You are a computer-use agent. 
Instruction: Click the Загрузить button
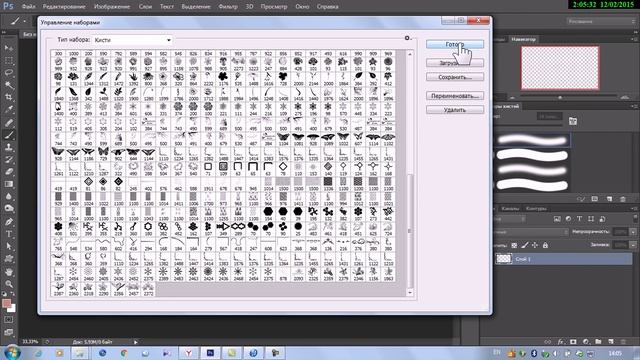pos(455,63)
